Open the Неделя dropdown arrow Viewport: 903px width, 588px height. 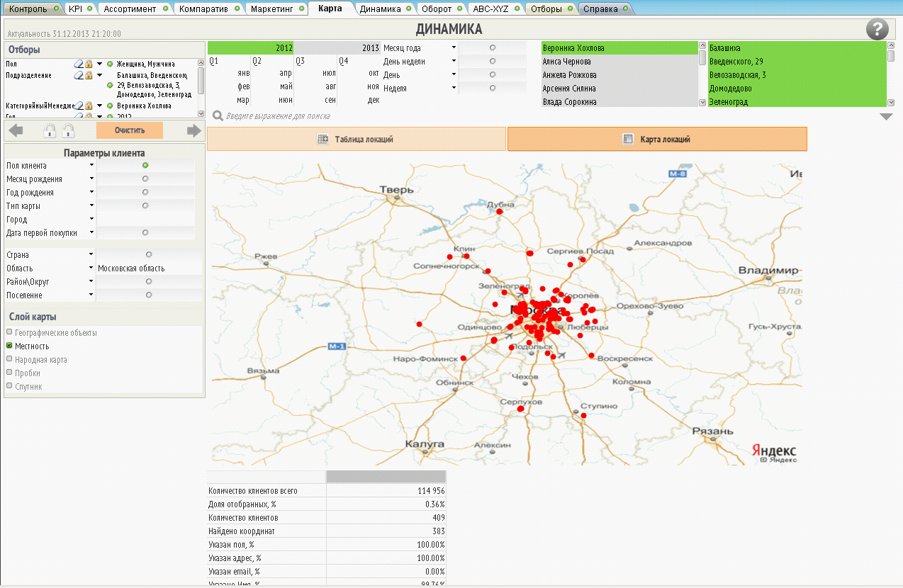454,88
